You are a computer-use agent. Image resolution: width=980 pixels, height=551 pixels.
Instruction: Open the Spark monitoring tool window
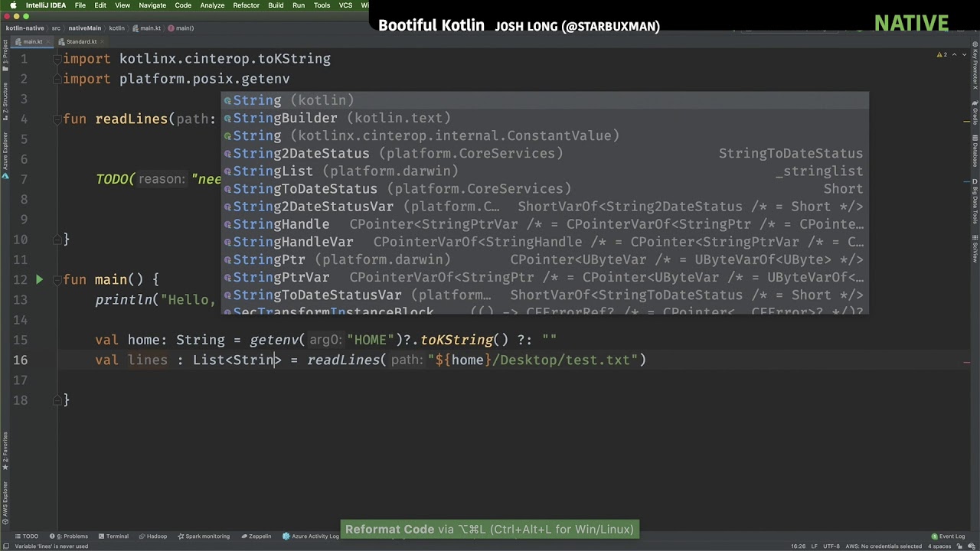pos(203,536)
